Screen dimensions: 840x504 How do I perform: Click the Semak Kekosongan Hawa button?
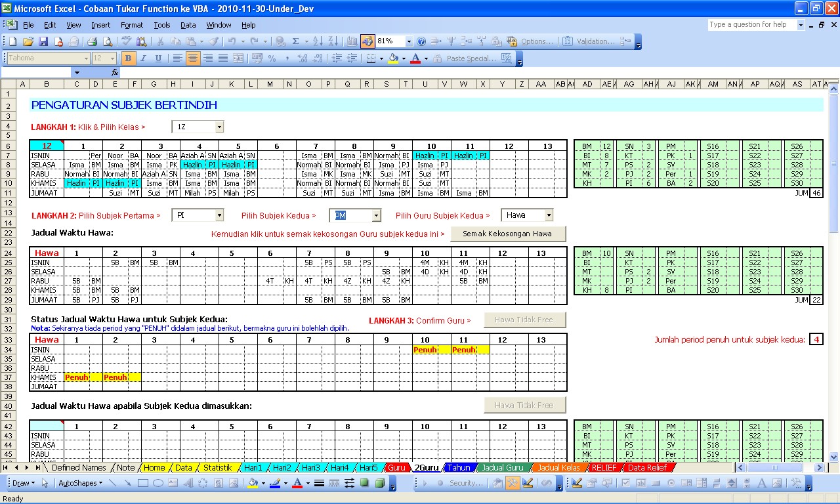[507, 234]
